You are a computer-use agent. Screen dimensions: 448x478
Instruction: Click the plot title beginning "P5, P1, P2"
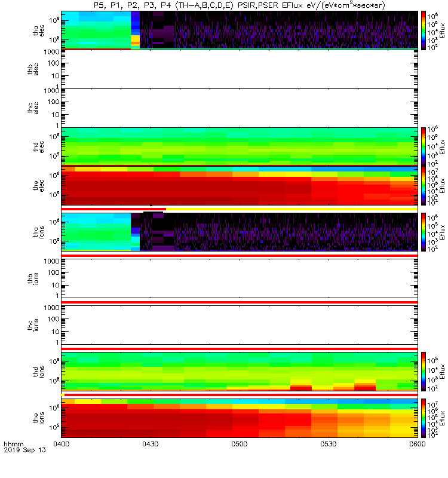[240, 5]
